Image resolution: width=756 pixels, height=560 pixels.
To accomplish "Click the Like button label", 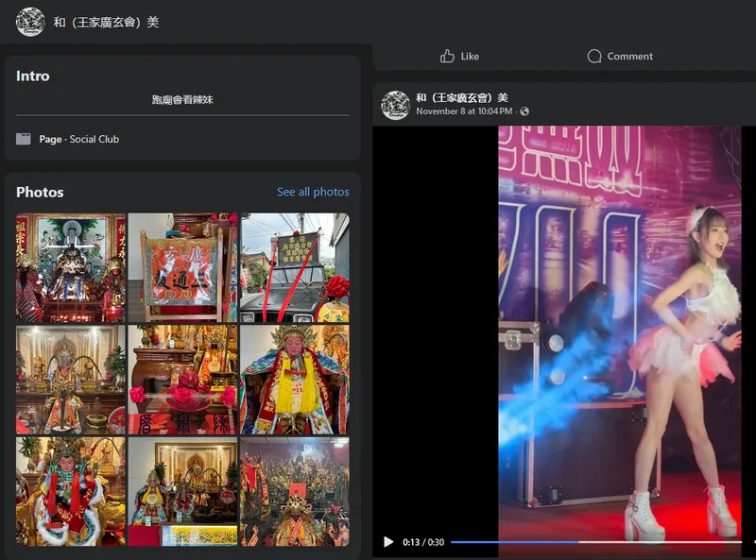I will pyautogui.click(x=470, y=57).
